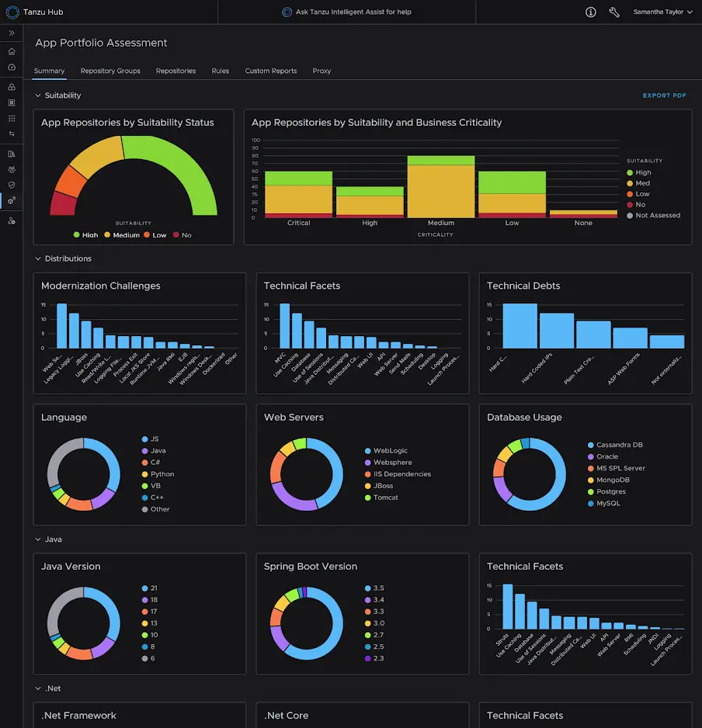Open the wrench settings icon in header

[614, 12]
